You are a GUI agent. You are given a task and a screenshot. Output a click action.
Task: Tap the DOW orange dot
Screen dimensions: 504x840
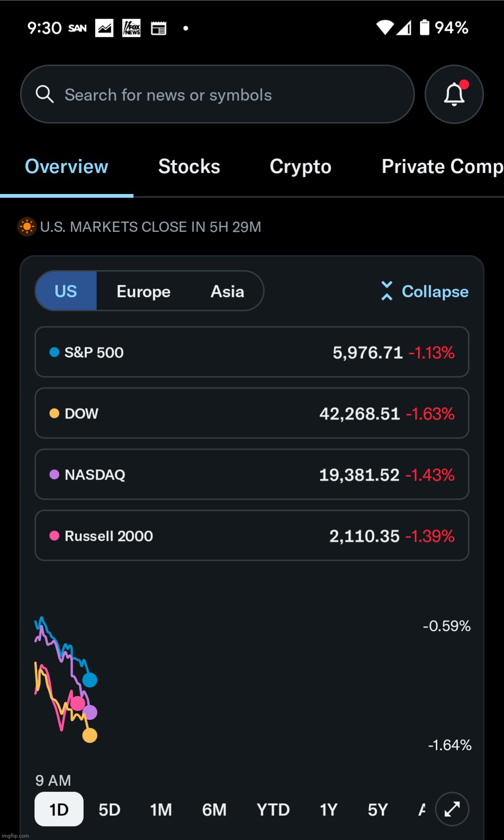pyautogui.click(x=54, y=413)
